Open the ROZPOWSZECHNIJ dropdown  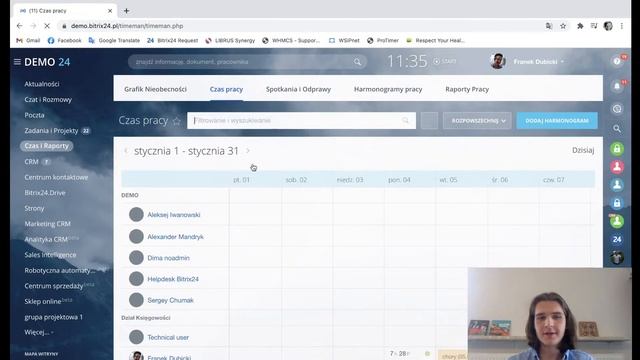(x=477, y=121)
